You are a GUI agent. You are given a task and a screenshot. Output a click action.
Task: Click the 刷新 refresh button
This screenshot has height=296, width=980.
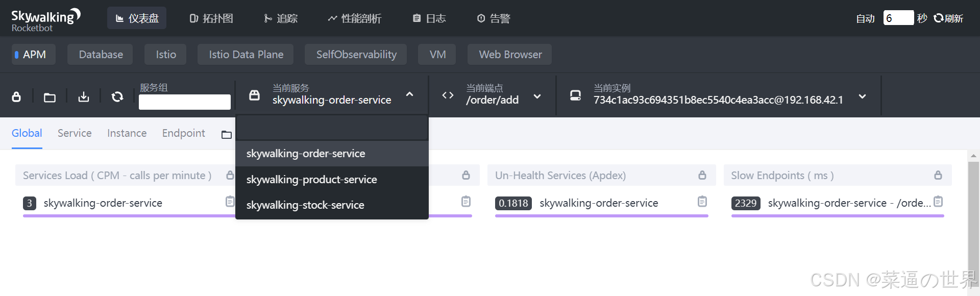pyautogui.click(x=948, y=18)
